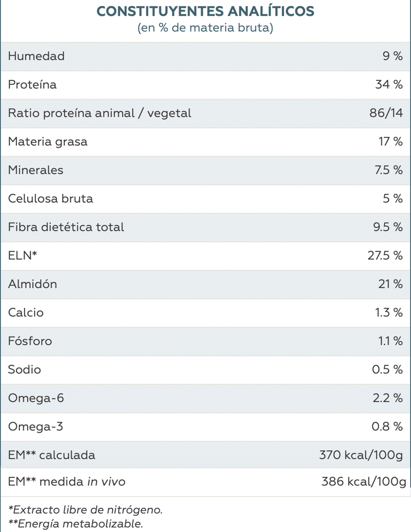This screenshot has height=532, width=411.
Task: Click the Minerales value 7.5 %
Action: (x=388, y=170)
